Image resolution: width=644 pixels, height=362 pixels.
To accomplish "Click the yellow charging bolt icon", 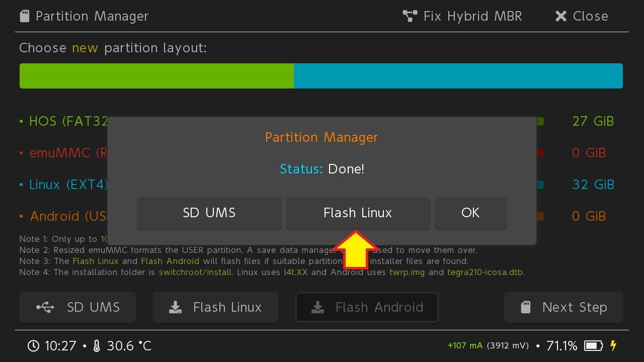I will 613,346.
